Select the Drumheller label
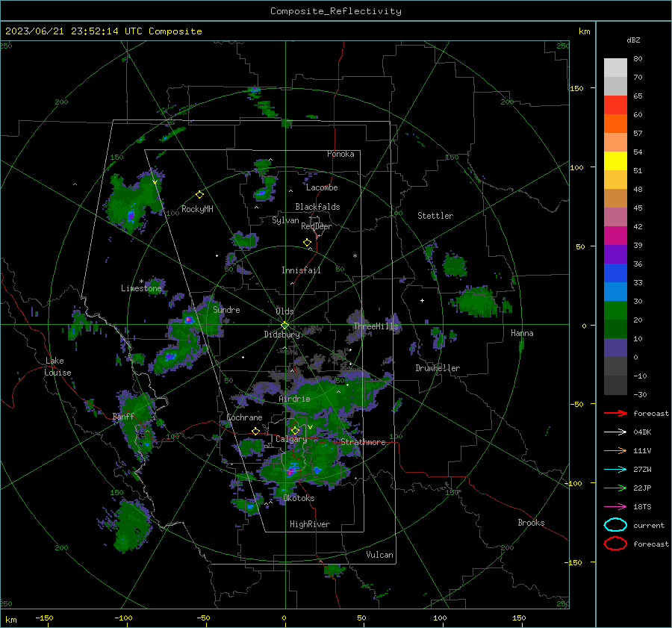Image resolution: width=672 pixels, height=628 pixels. 438,368
